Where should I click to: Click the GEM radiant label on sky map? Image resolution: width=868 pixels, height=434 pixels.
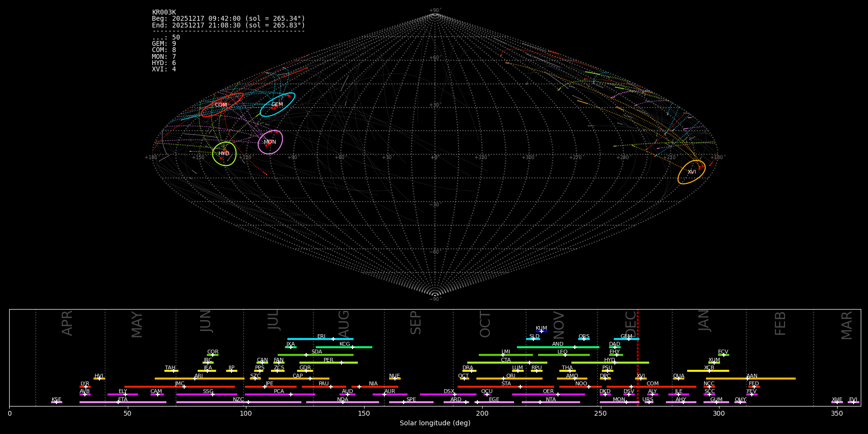coord(277,105)
